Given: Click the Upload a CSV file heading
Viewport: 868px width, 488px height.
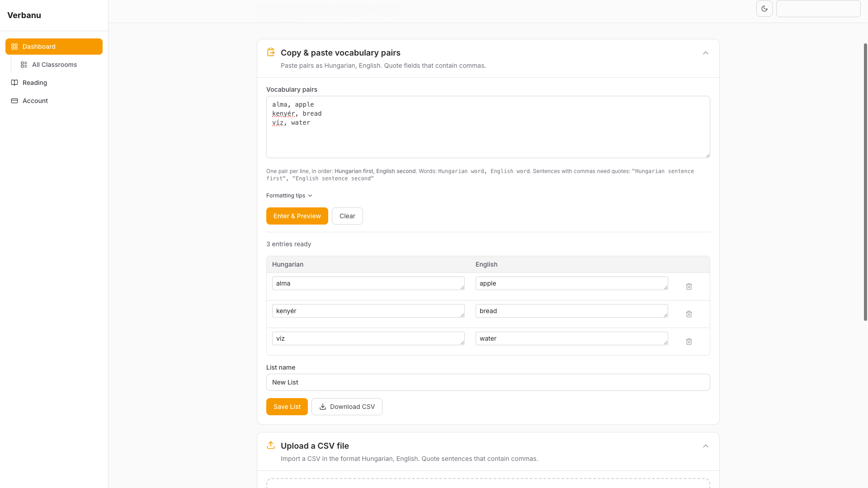Looking at the screenshot, I should pyautogui.click(x=315, y=446).
